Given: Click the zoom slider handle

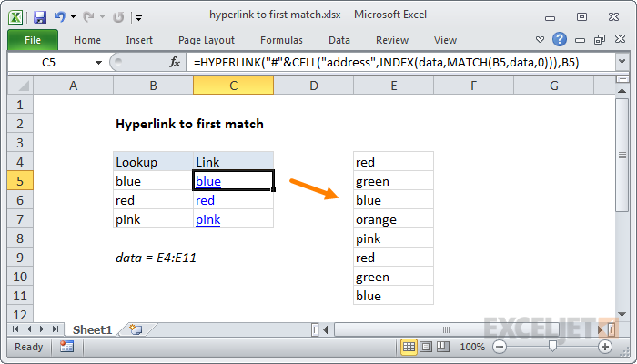Looking at the screenshot, I should coord(552,346).
